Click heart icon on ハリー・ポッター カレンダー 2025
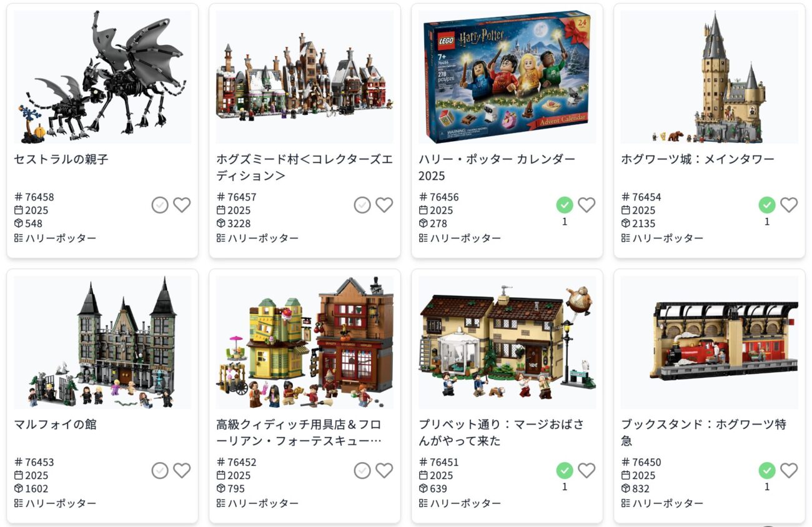This screenshot has width=812, height=527. (x=587, y=205)
